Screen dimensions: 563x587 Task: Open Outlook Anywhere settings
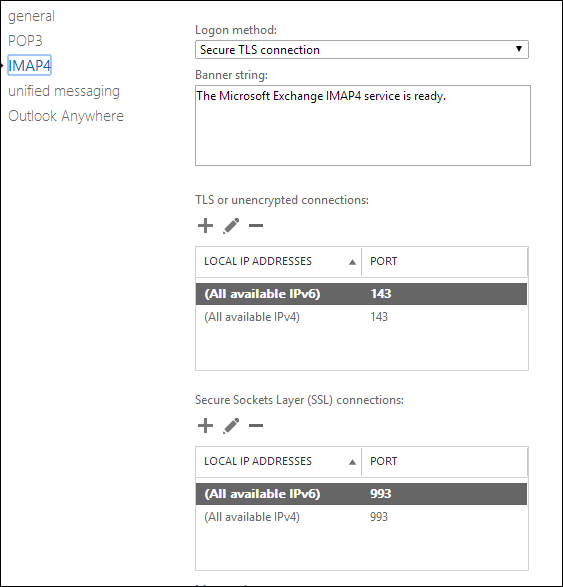click(66, 116)
